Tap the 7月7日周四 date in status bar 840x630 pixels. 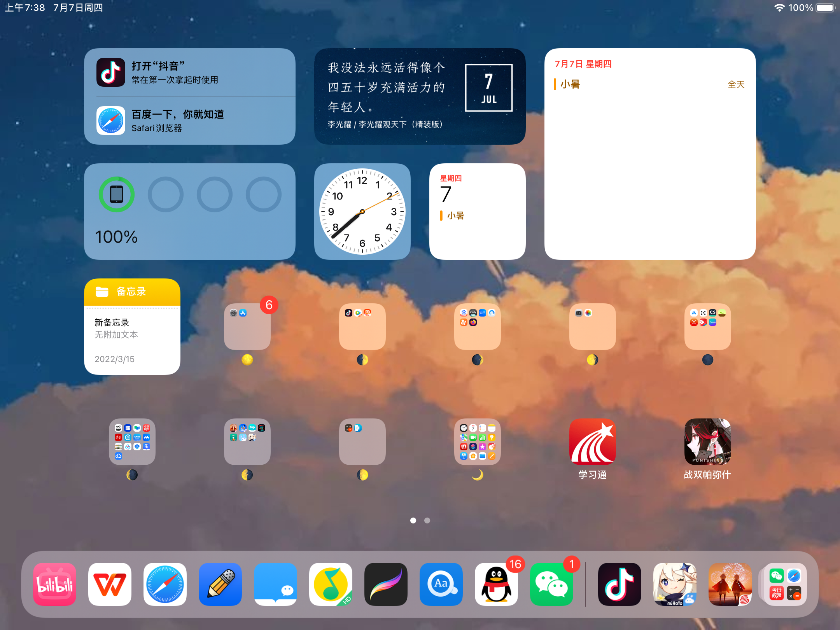click(x=78, y=8)
